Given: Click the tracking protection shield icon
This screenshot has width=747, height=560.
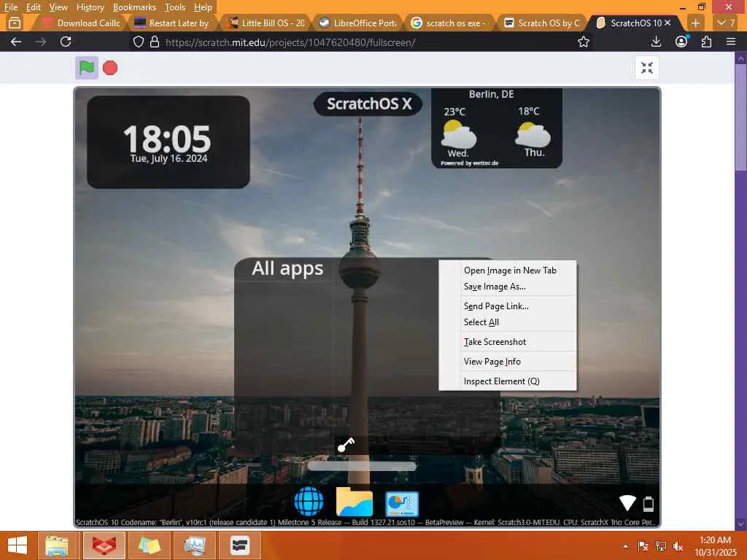Looking at the screenshot, I should 138,42.
